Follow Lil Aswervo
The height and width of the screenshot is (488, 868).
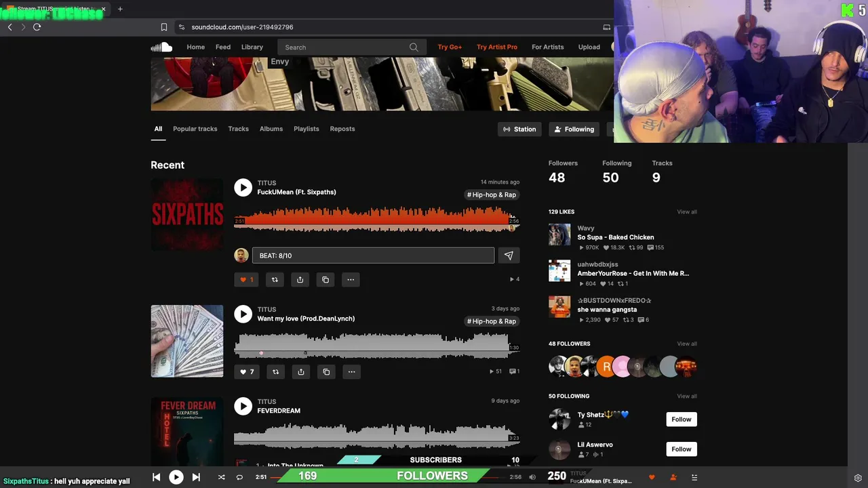point(682,449)
